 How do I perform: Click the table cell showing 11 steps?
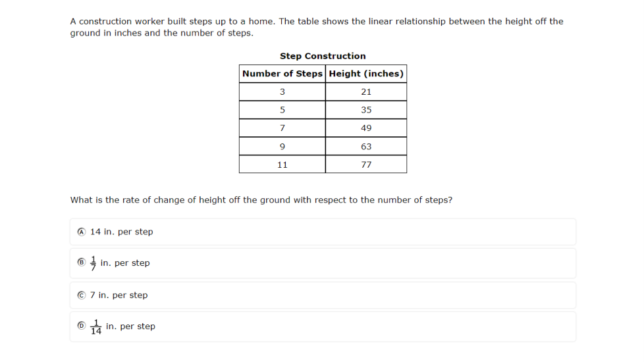(282, 165)
